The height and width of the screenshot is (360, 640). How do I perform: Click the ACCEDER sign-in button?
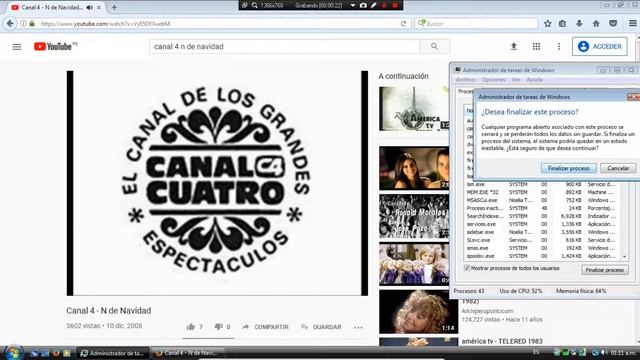click(x=600, y=47)
